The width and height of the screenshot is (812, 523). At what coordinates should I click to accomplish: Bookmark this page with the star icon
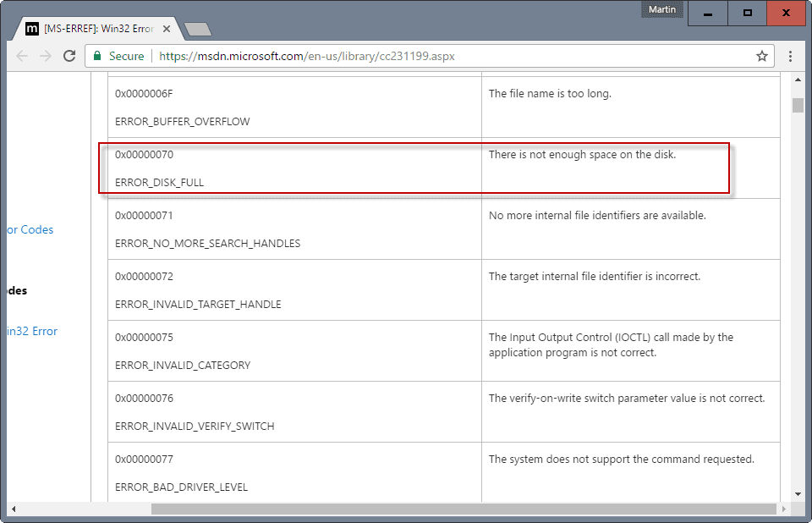(762, 56)
